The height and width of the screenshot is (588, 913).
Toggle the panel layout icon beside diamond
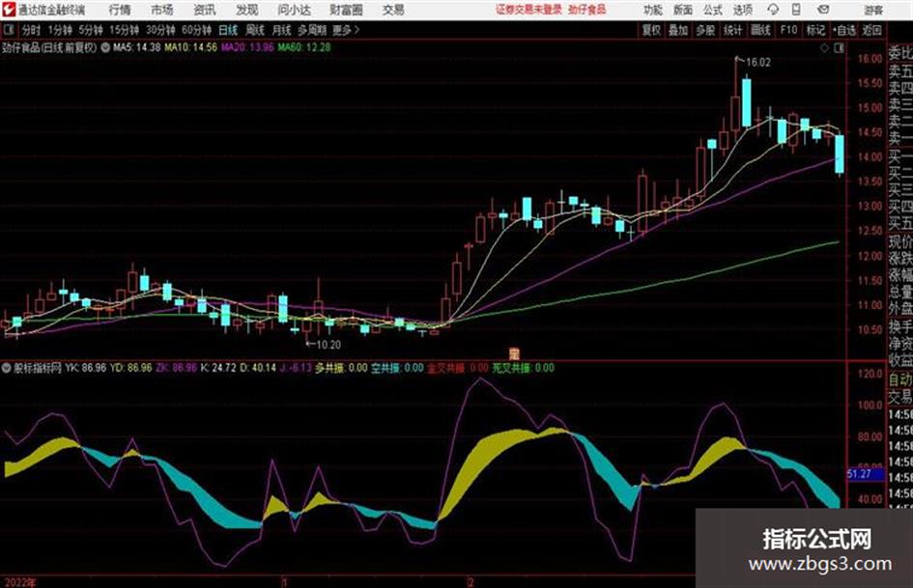point(839,48)
